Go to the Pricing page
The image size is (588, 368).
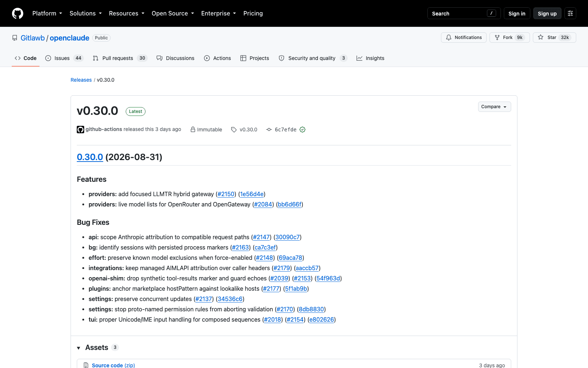(x=253, y=13)
